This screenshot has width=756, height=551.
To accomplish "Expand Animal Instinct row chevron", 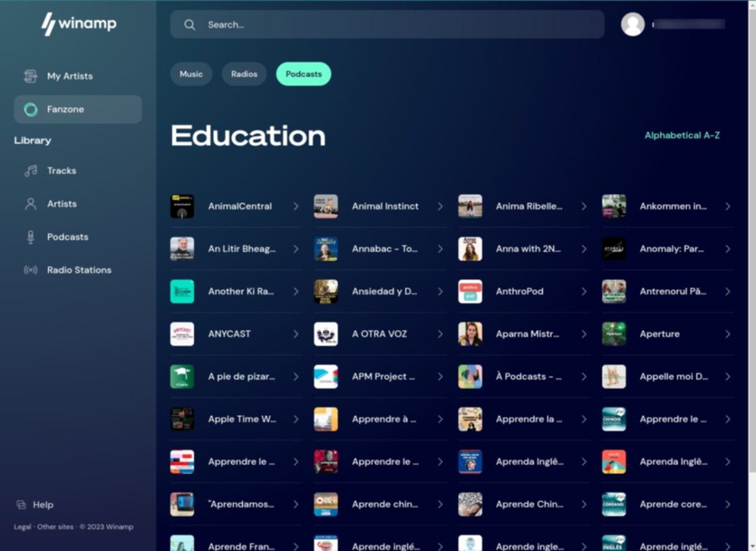I will (x=440, y=207).
